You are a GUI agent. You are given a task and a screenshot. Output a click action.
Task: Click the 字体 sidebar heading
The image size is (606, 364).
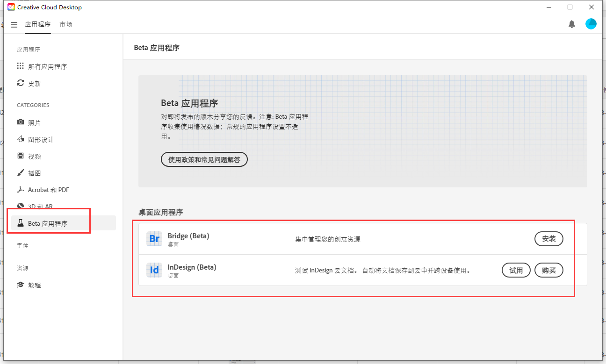click(x=22, y=246)
